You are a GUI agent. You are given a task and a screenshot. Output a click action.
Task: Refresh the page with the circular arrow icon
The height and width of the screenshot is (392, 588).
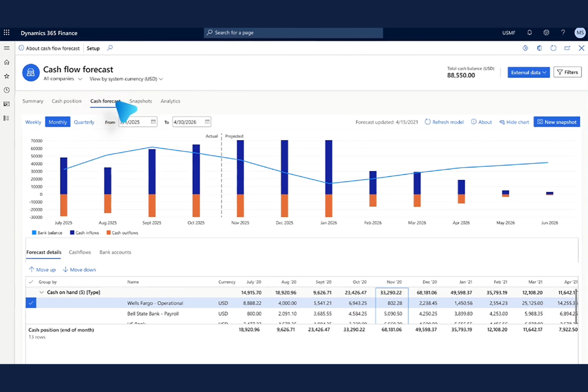[553, 48]
